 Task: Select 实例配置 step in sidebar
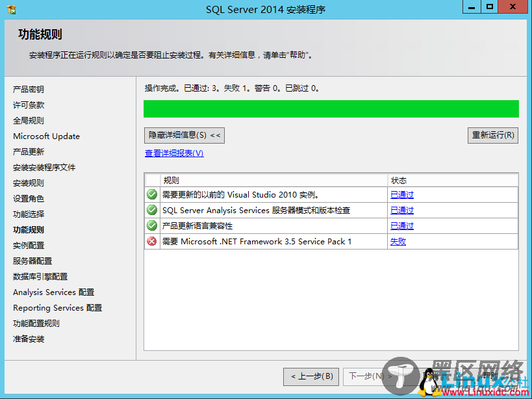(29, 245)
